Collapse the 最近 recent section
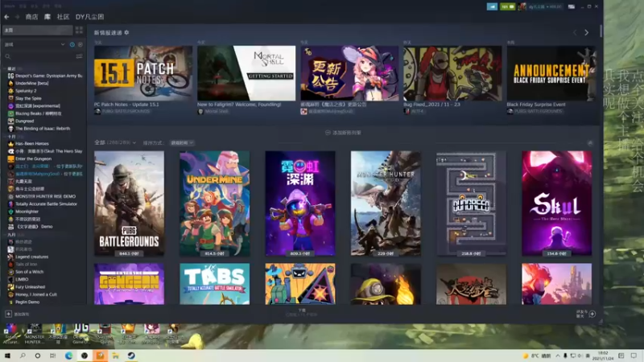 click(x=13, y=68)
